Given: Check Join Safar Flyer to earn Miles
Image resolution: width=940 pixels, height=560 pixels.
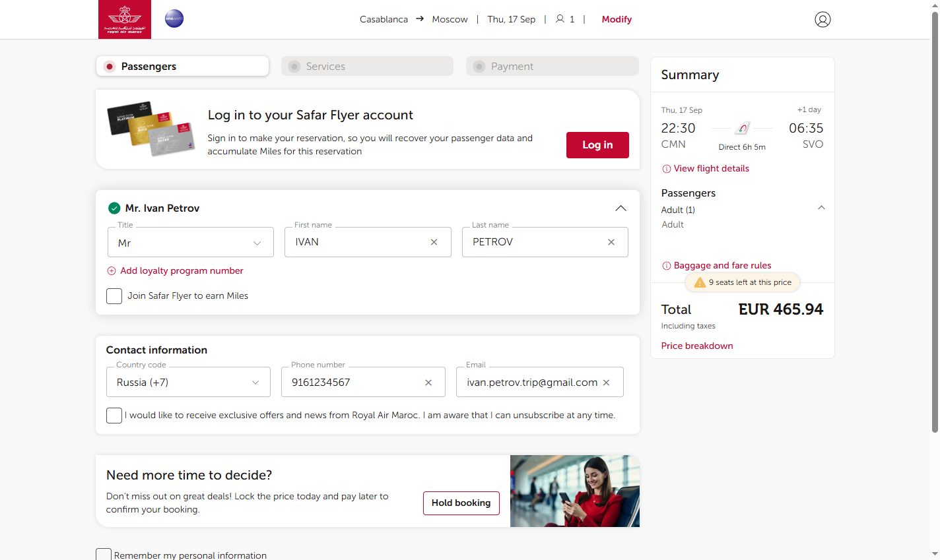Looking at the screenshot, I should (114, 296).
